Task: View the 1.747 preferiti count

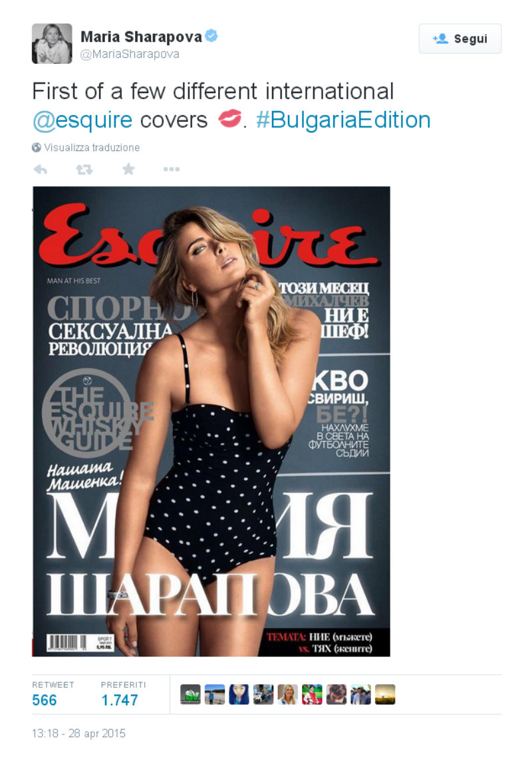Action: point(120,700)
